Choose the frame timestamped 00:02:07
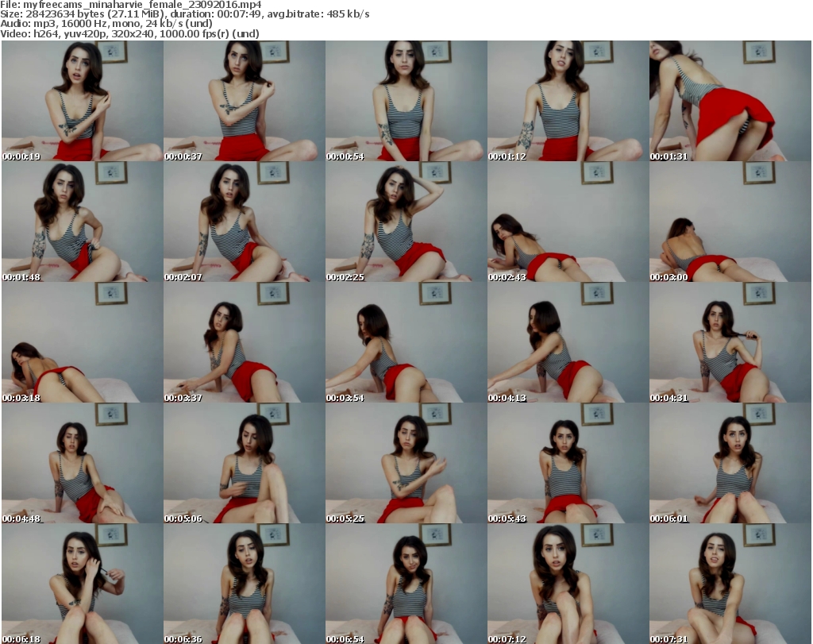 pos(245,222)
